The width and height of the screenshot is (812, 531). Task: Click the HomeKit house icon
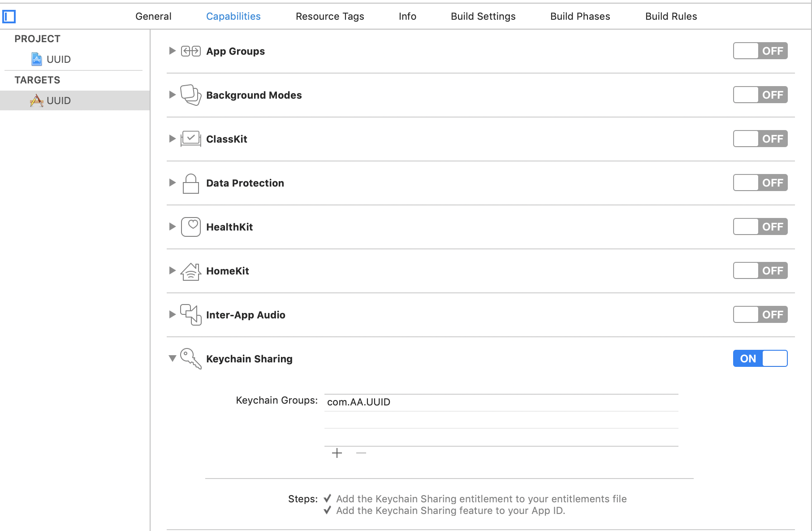(191, 271)
